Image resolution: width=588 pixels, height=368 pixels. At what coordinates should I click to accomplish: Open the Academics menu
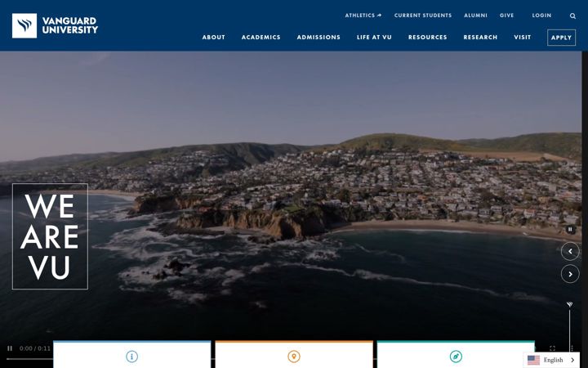pyautogui.click(x=261, y=37)
